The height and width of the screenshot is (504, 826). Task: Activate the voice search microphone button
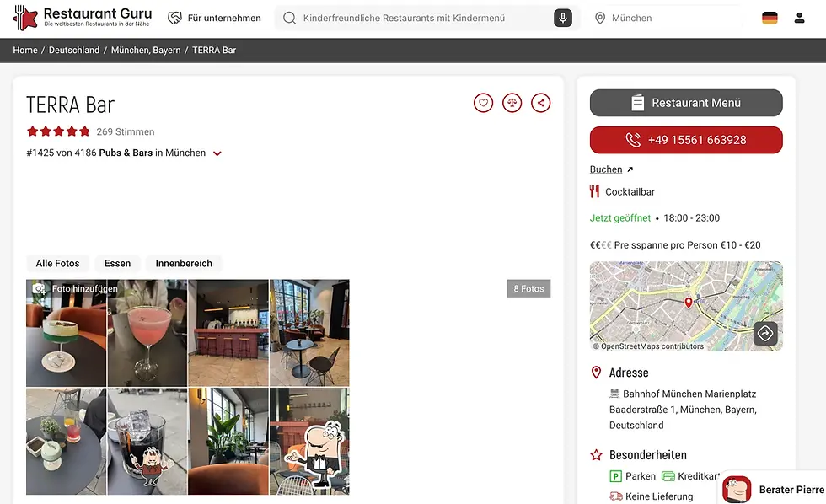[563, 18]
